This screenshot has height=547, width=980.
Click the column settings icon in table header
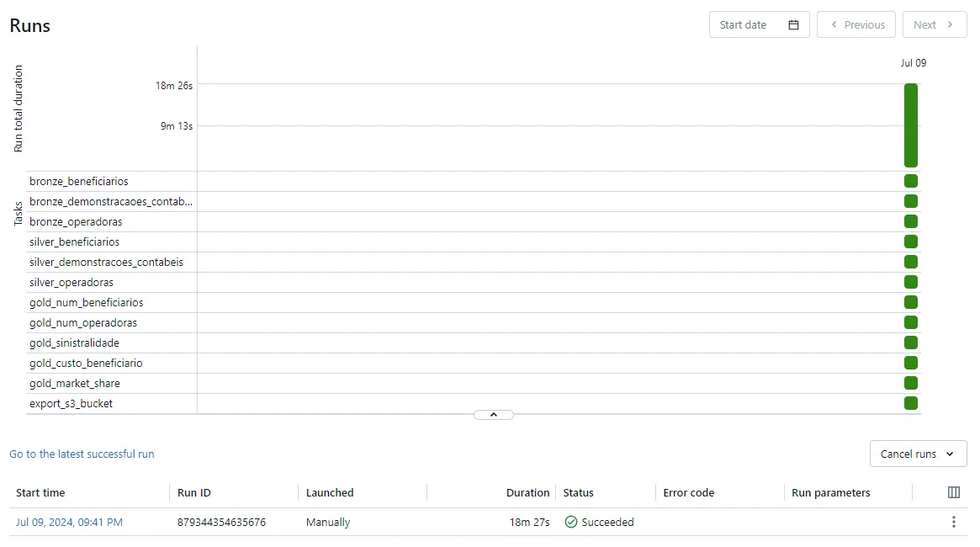(954, 492)
